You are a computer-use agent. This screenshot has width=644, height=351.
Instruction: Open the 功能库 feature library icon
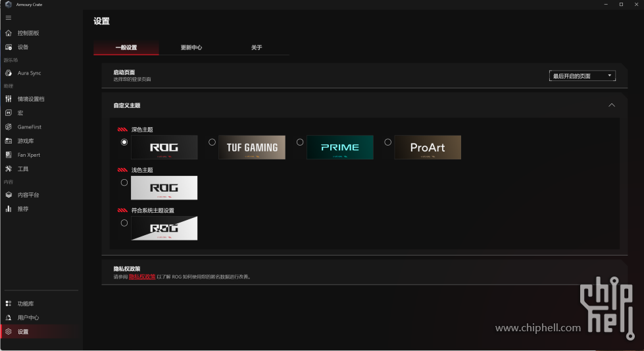pos(8,304)
